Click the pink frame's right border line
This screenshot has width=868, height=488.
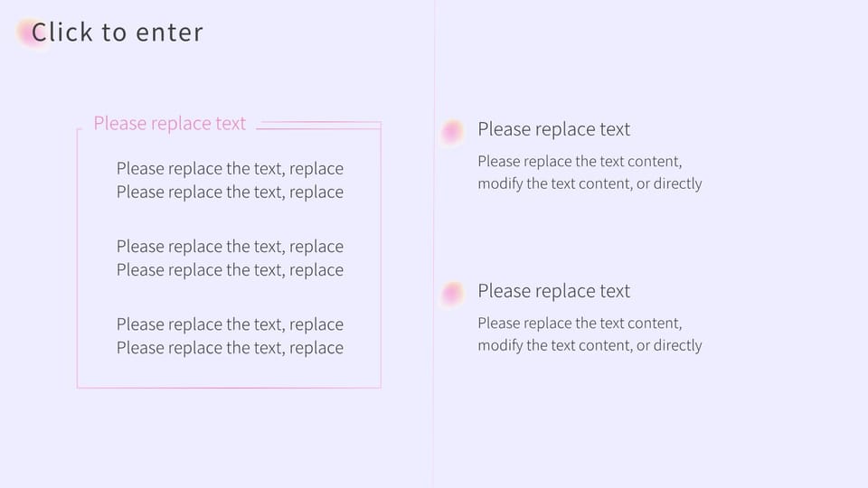click(381, 258)
